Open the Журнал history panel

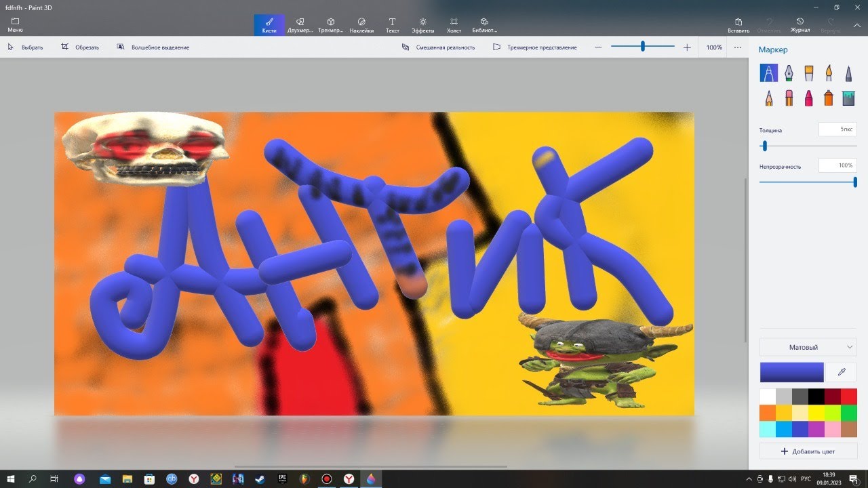click(800, 25)
